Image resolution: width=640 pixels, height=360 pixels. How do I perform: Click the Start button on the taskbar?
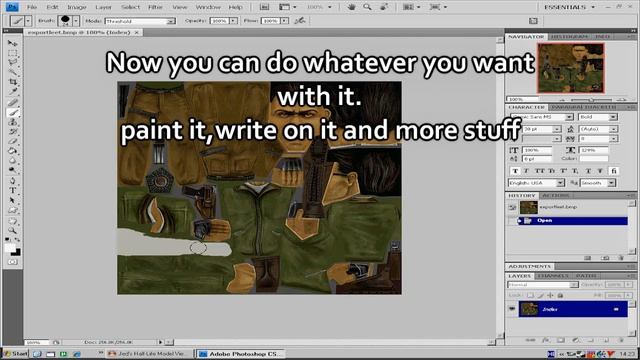15,353
